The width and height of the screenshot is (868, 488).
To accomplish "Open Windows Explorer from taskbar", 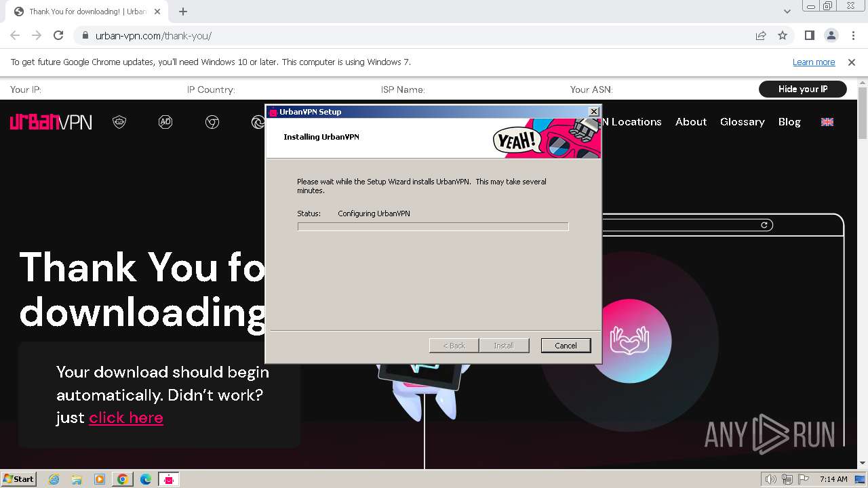I will (77, 479).
